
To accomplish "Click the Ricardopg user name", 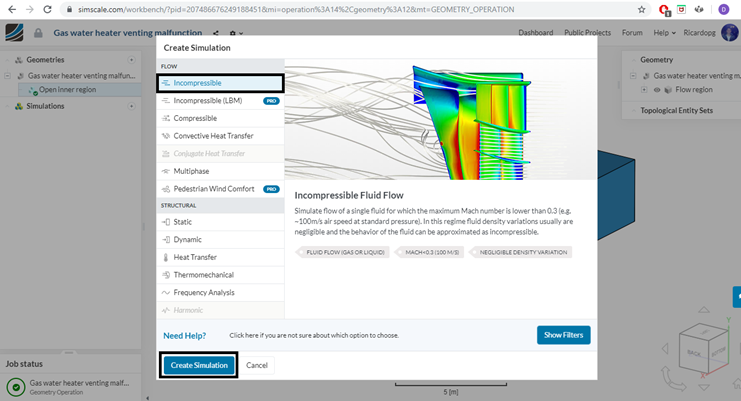I will (x=699, y=33).
